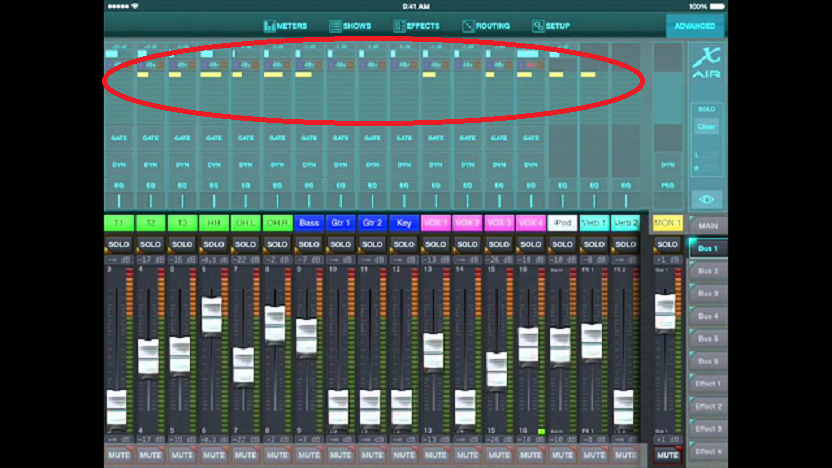Open EQ on the VOX 2 channel
832x468 pixels.
[467, 186]
